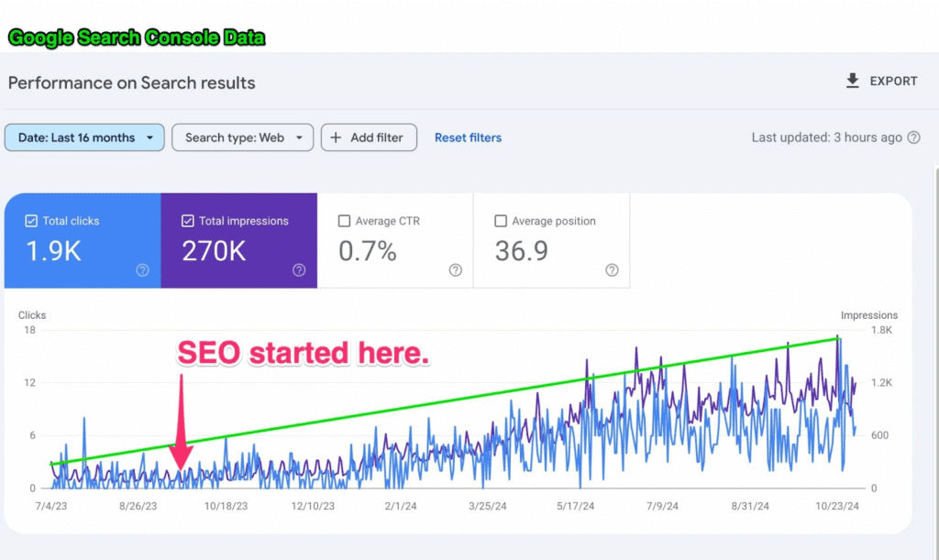Click the 5/17/24 date on chart axis
Screen dimensions: 939x560
580,506
